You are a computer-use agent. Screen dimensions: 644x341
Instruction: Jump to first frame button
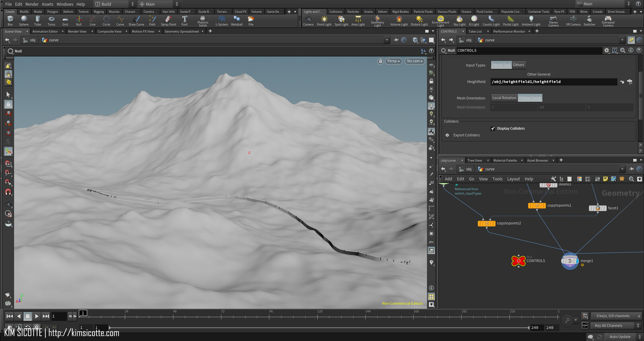[10, 316]
